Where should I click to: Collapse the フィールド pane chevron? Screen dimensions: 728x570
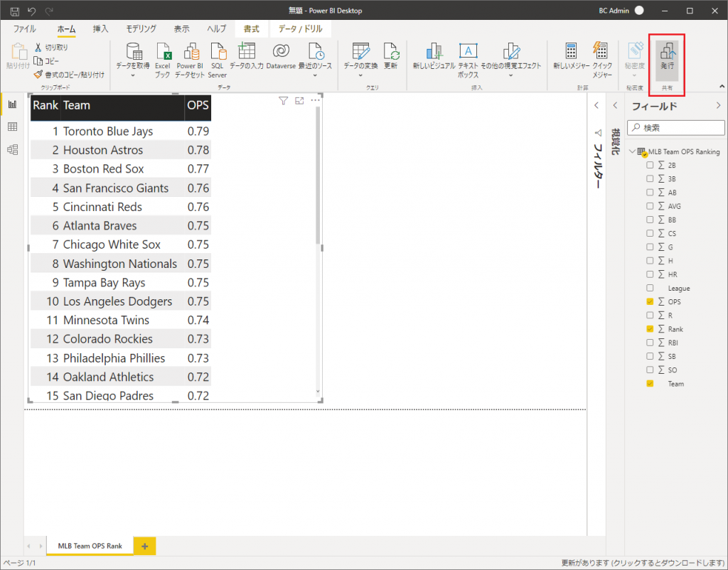718,106
